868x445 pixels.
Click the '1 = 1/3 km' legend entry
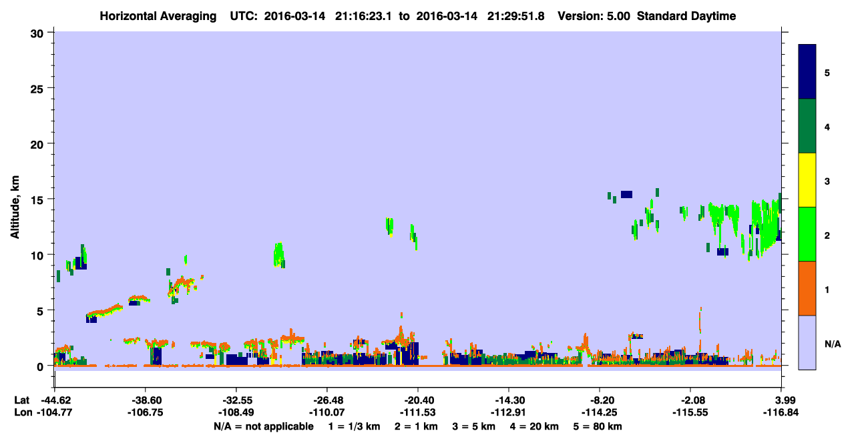tap(354, 426)
